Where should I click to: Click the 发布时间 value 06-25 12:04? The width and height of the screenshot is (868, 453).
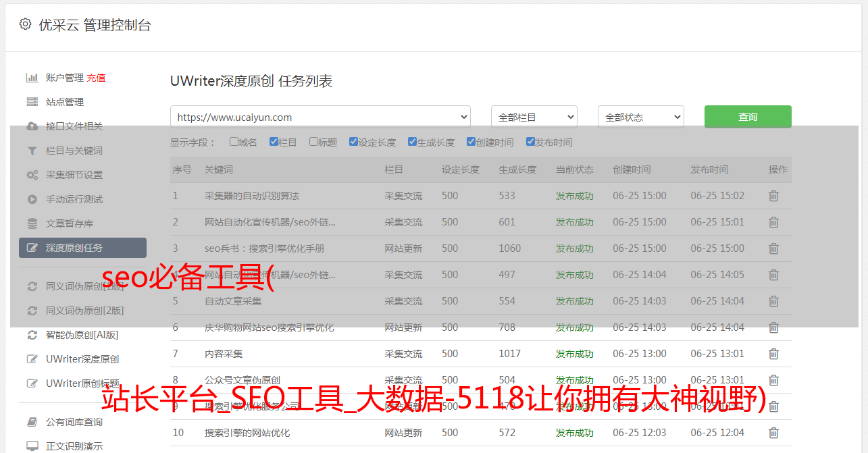(x=717, y=433)
